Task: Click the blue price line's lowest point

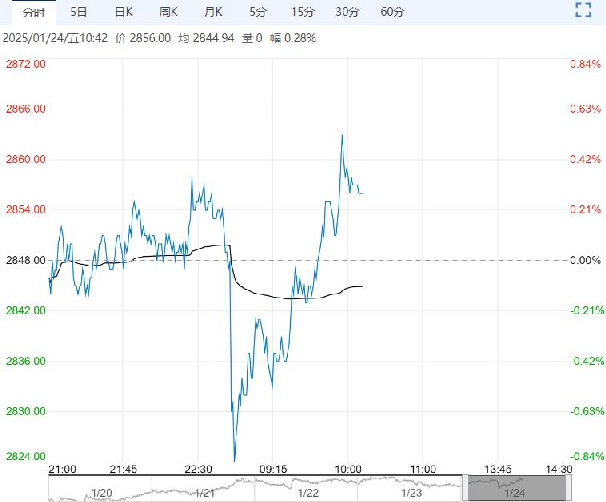Action: (x=235, y=460)
